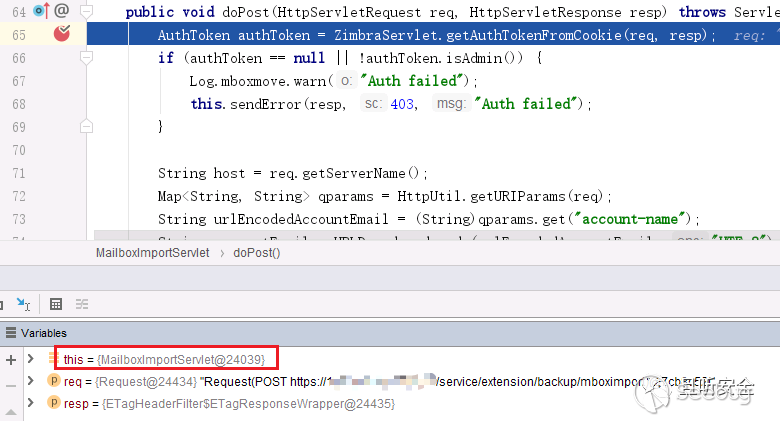Click the @ annotation icon on line 64
Screen dimensions: 780x421
point(61,10)
